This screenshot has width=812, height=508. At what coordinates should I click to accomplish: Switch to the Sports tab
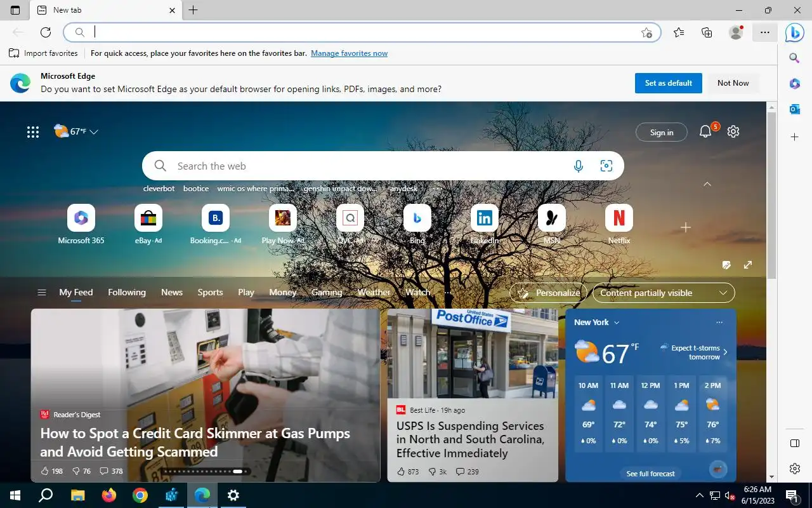coord(210,293)
